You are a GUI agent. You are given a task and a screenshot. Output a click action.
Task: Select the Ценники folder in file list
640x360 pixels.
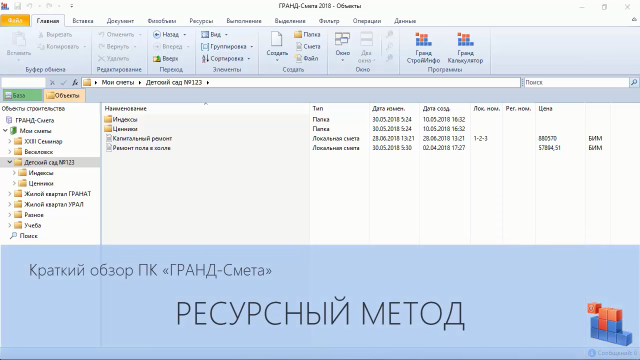(121, 129)
